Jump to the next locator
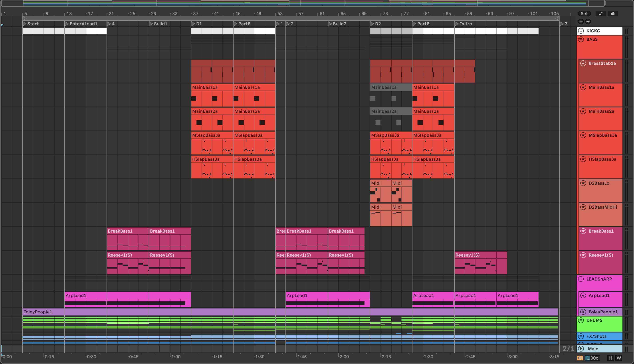 point(588,22)
